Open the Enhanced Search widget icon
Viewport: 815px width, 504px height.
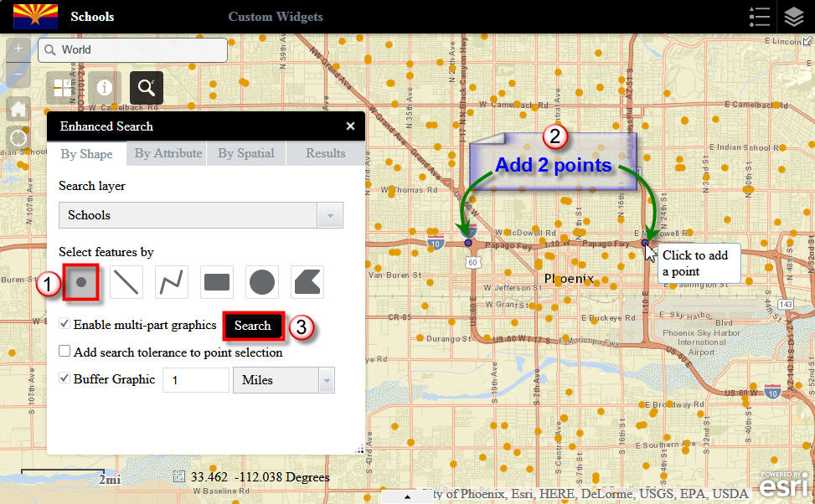pyautogui.click(x=146, y=88)
